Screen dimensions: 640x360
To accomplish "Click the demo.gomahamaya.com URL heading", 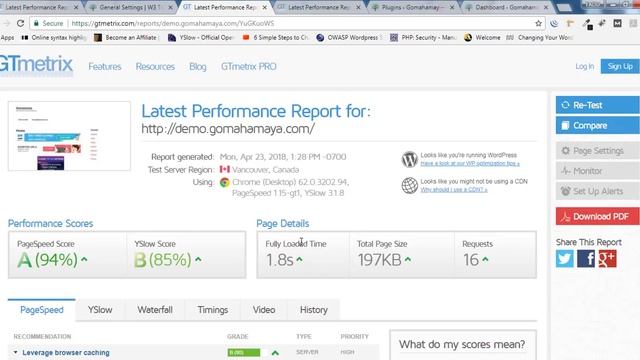I will [x=228, y=129].
